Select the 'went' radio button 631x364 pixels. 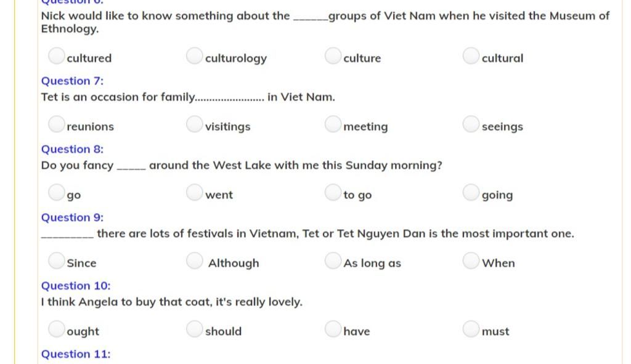(x=194, y=192)
